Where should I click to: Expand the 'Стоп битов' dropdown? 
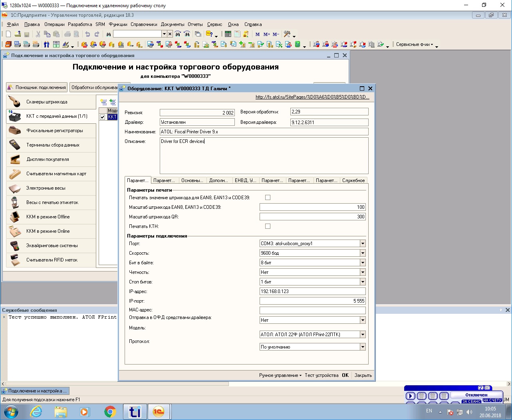pos(363,282)
